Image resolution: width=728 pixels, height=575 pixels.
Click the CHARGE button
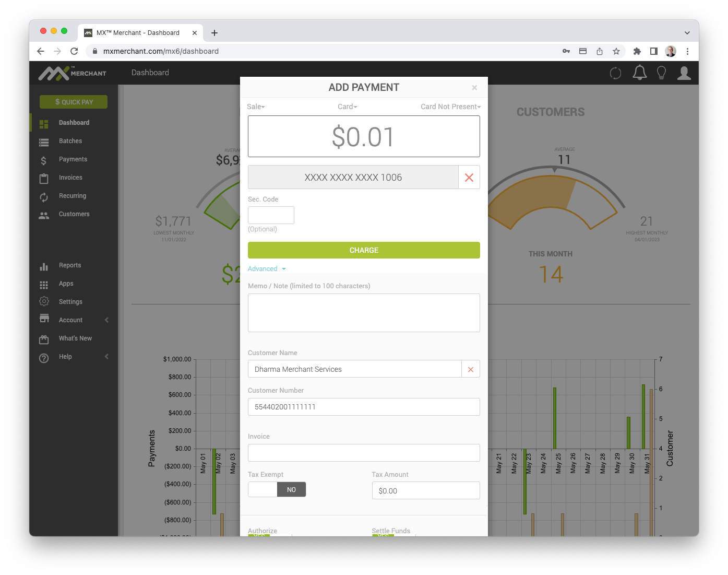click(x=364, y=250)
